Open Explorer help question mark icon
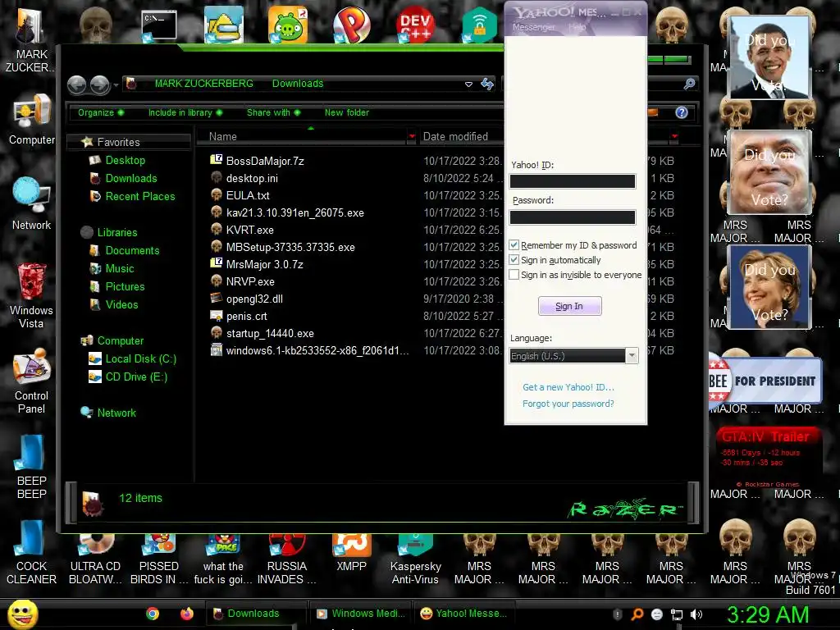The width and height of the screenshot is (840, 630). point(682,112)
